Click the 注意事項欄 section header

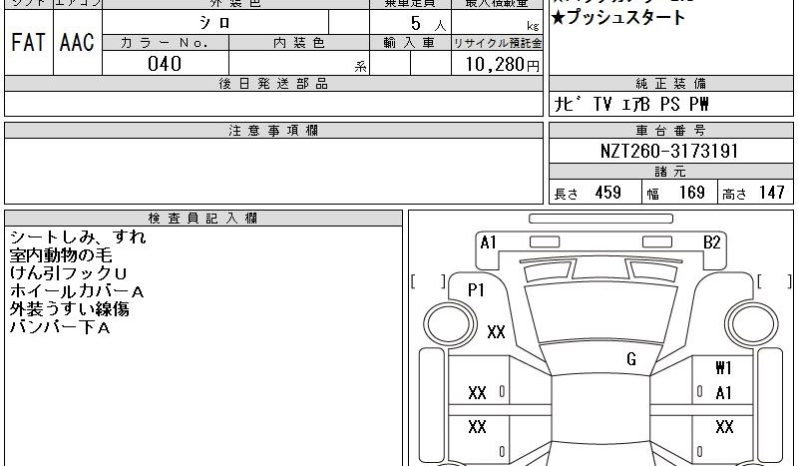274,131
